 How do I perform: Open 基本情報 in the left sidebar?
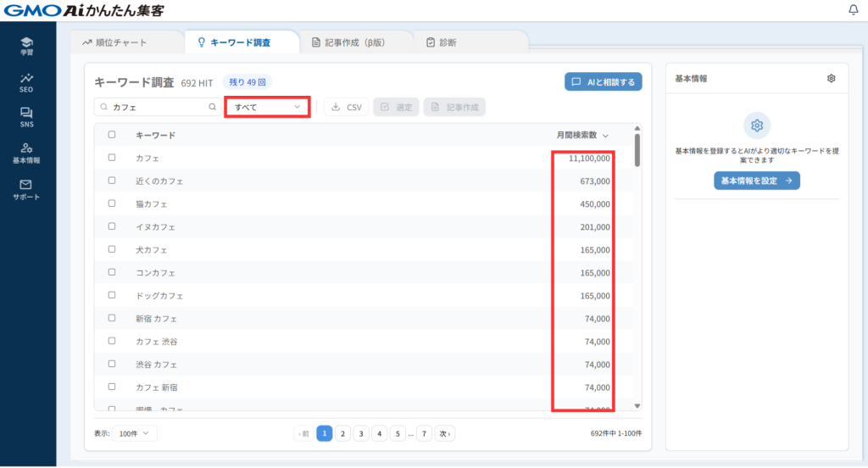pyautogui.click(x=27, y=153)
